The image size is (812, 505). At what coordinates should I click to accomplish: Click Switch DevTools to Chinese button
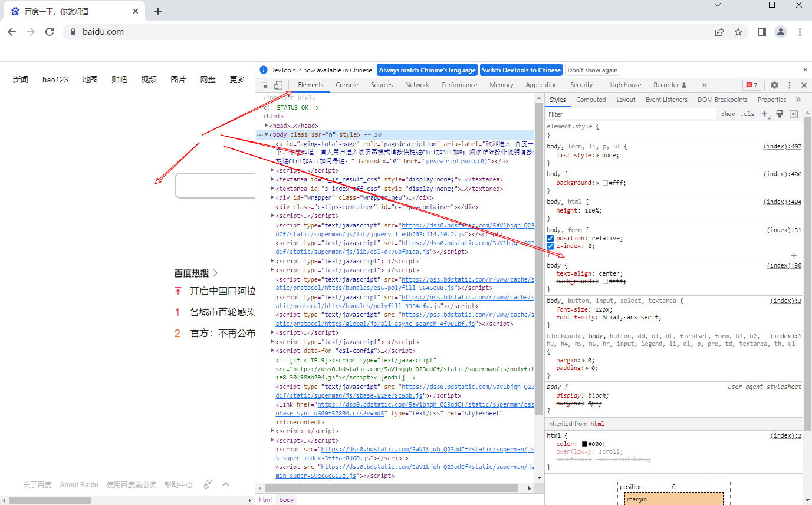pyautogui.click(x=521, y=70)
